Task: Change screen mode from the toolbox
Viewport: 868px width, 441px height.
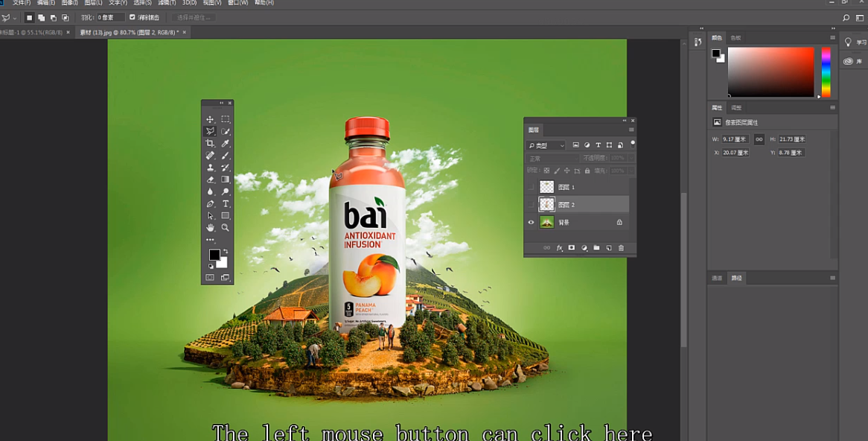Action: 226,278
